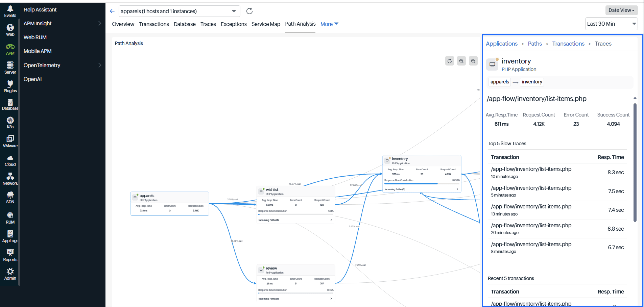Select the Server monitoring icon
The image size is (644, 307).
pos(10,67)
